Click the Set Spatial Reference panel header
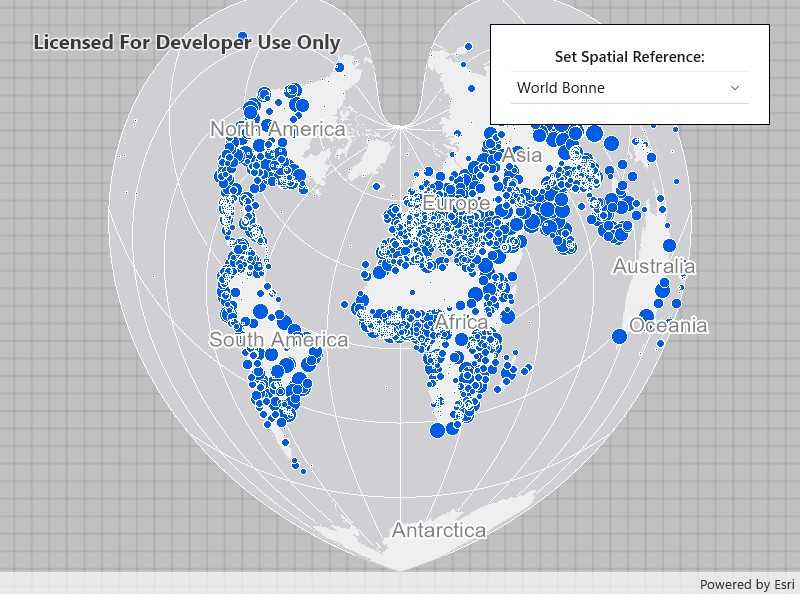800x600 pixels. (628, 57)
